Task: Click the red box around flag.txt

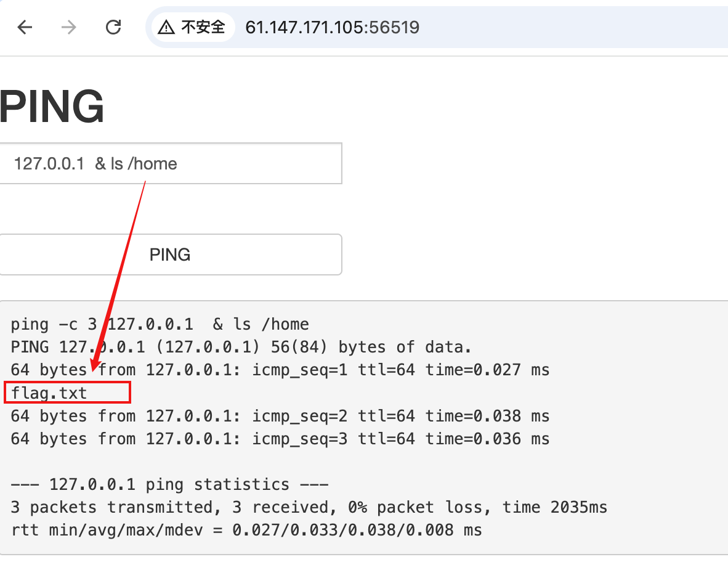Action: [67, 393]
